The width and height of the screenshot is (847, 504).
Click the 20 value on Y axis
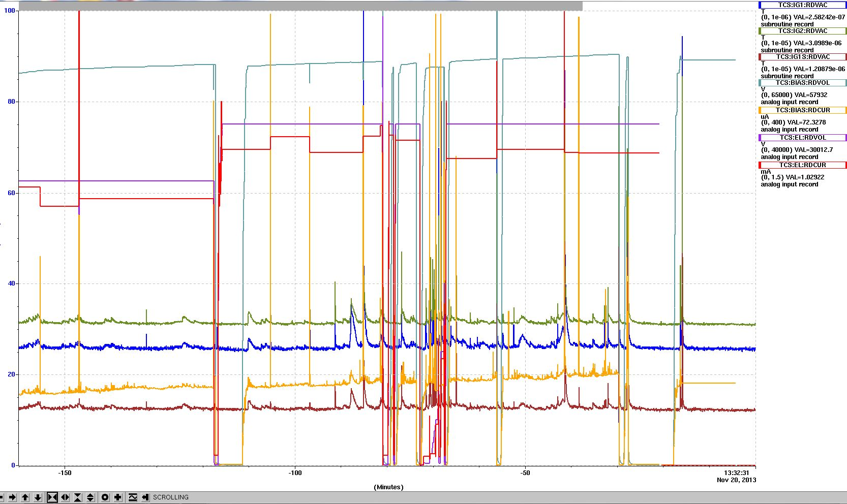click(11, 374)
